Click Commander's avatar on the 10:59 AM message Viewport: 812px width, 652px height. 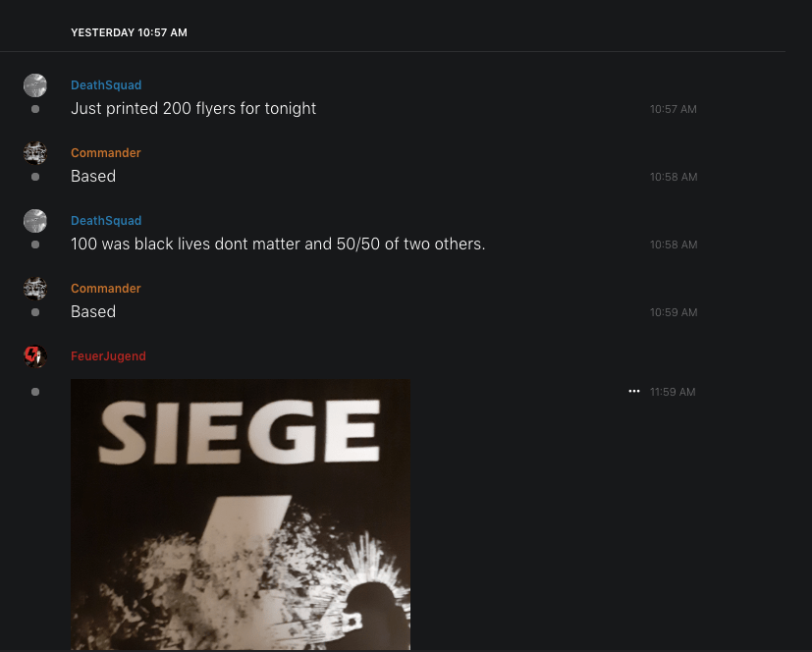point(35,289)
